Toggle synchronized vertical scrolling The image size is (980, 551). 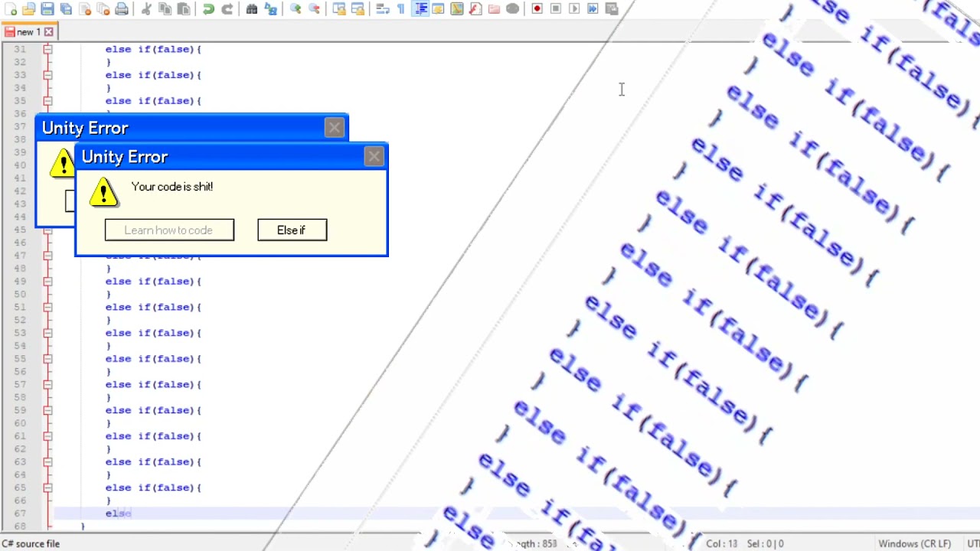click(339, 9)
